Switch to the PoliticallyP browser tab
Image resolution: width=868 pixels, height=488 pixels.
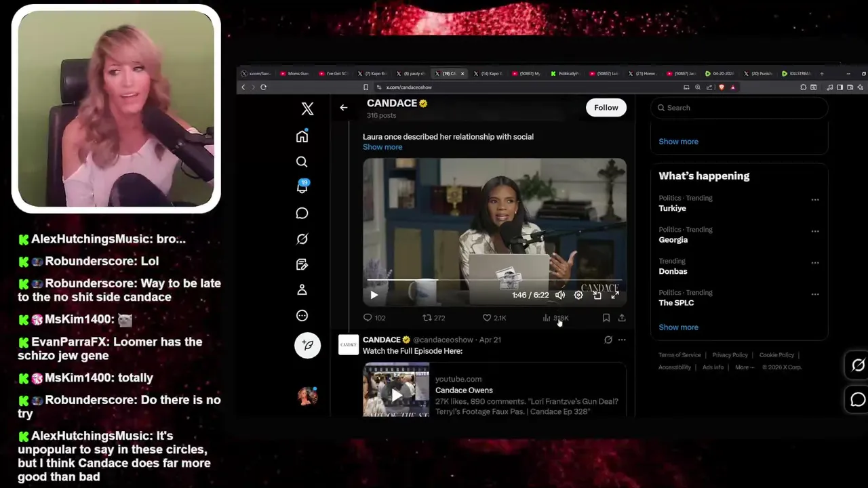click(x=565, y=73)
